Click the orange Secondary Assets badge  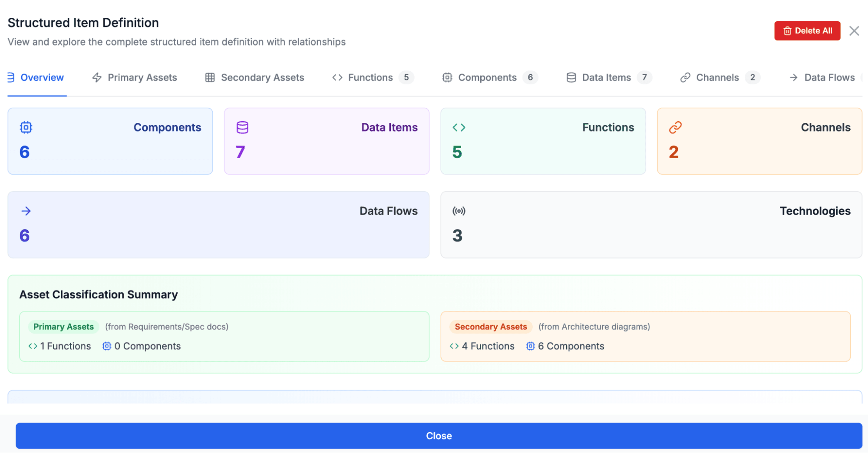490,327
